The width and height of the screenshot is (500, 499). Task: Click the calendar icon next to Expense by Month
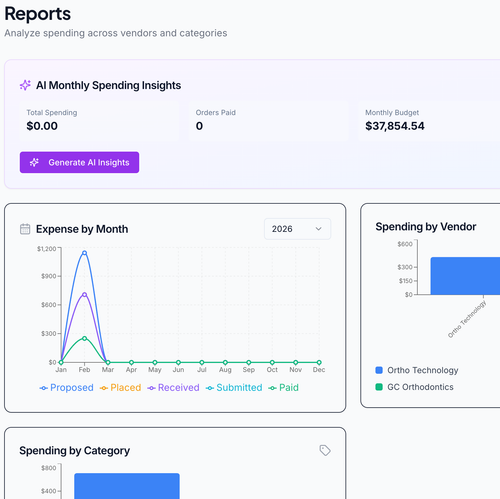click(x=25, y=229)
